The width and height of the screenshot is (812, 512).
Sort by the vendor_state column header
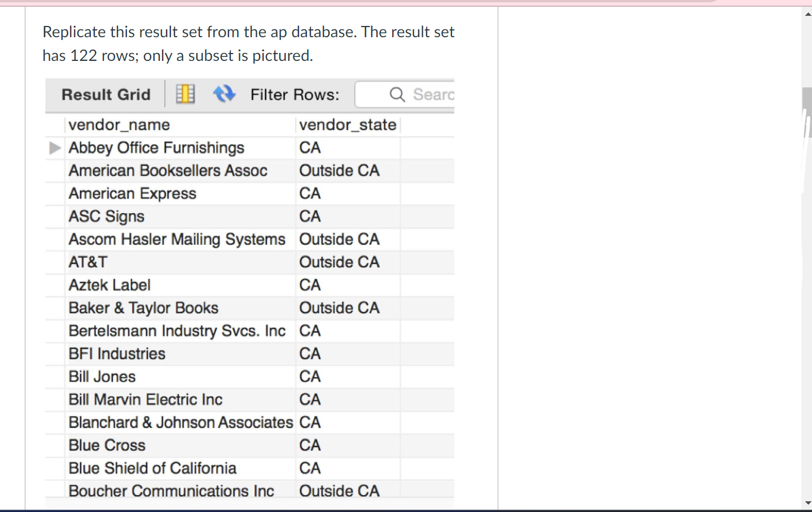click(348, 125)
